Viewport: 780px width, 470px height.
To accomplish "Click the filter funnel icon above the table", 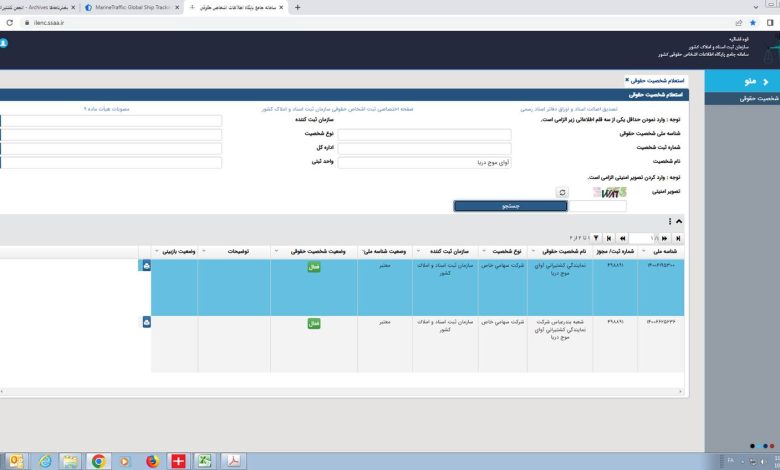I will [x=596, y=238].
